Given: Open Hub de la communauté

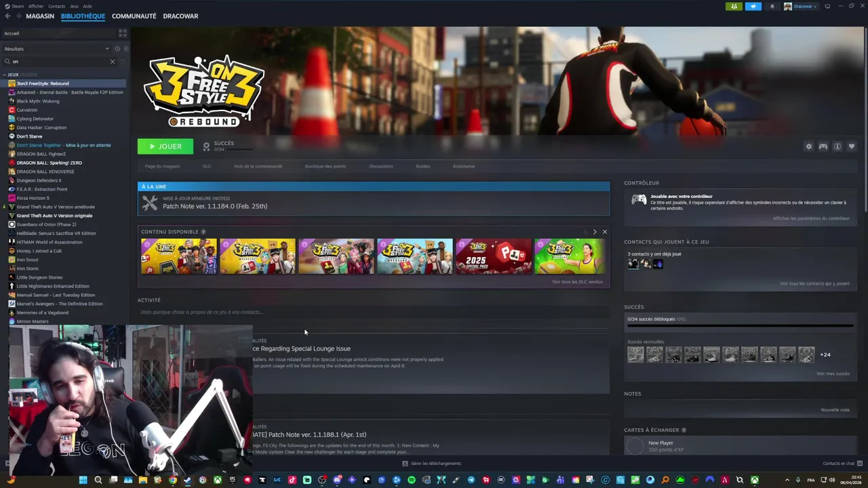Looking at the screenshot, I should [258, 166].
